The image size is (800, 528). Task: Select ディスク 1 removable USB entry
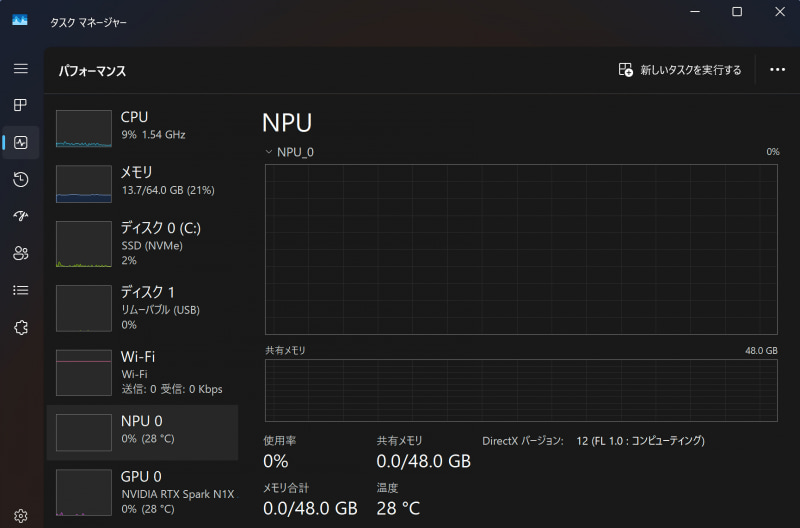(142, 308)
